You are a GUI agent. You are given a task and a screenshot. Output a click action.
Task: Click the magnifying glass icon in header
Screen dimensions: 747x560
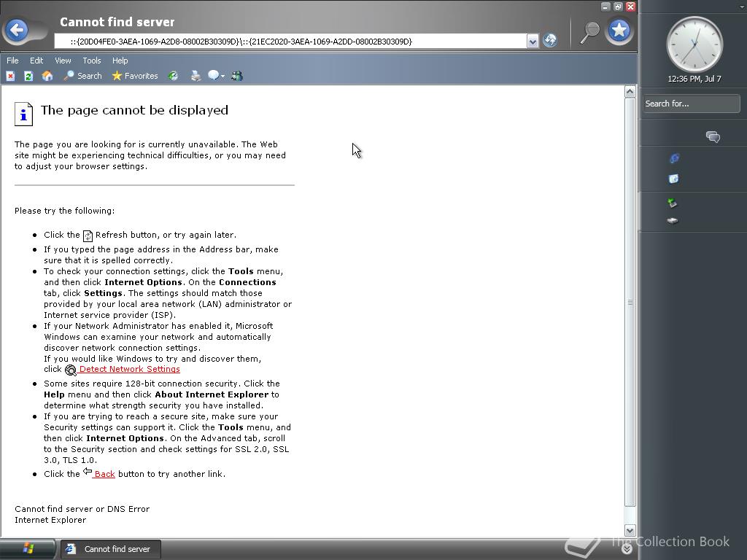coord(589,32)
